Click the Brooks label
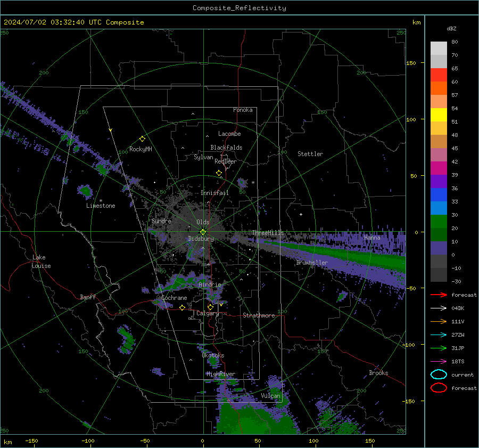The width and height of the screenshot is (479, 448). (378, 373)
